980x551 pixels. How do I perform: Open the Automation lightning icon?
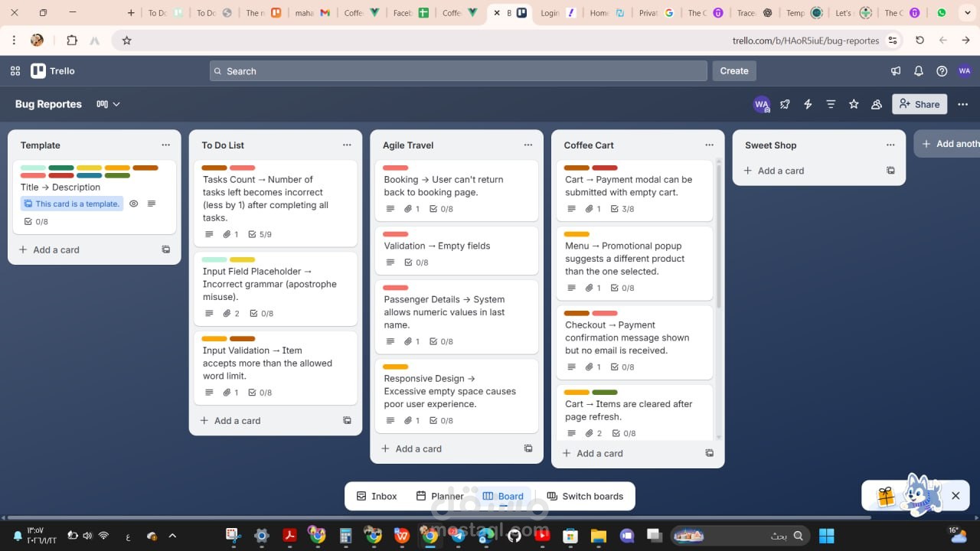pyautogui.click(x=808, y=104)
